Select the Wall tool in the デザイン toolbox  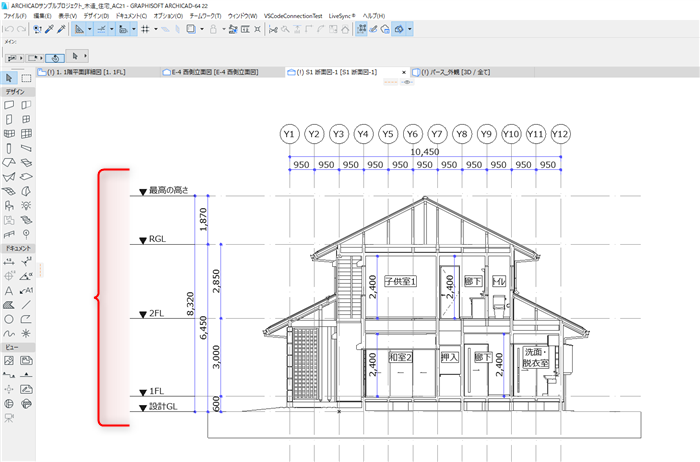point(9,105)
